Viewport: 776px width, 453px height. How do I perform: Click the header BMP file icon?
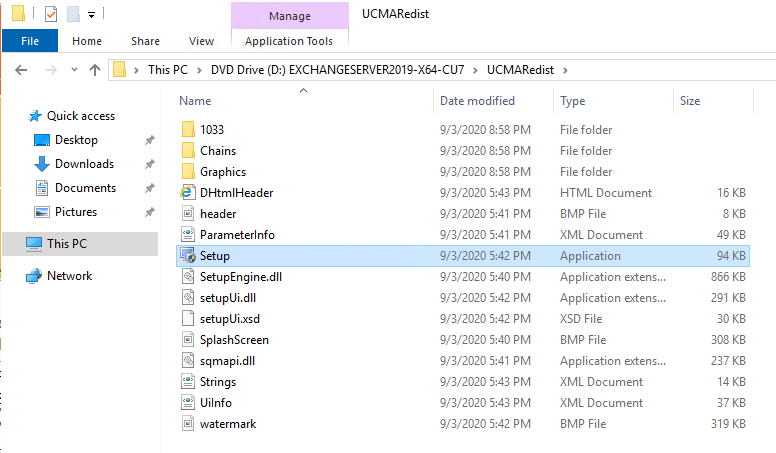pyautogui.click(x=188, y=214)
